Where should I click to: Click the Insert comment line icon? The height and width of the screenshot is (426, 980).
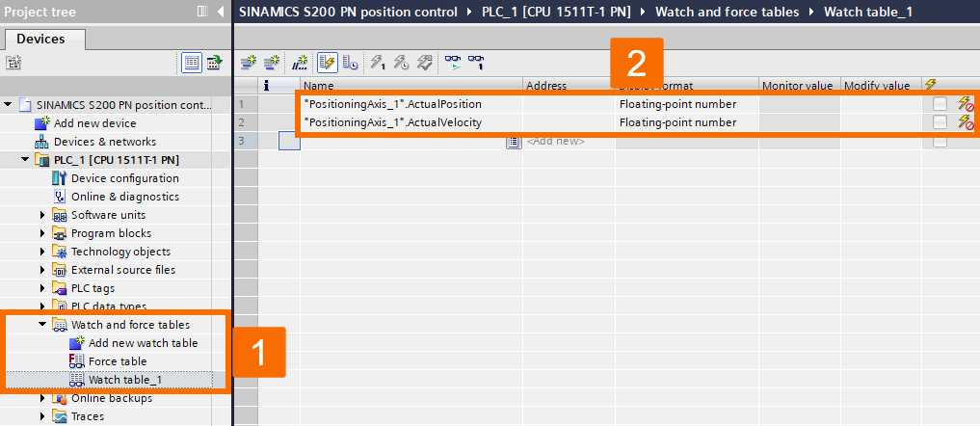[x=300, y=62]
